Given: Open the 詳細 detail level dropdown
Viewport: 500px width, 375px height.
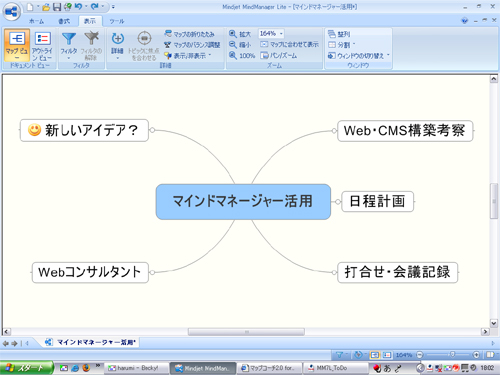Looking at the screenshot, I should (117, 45).
